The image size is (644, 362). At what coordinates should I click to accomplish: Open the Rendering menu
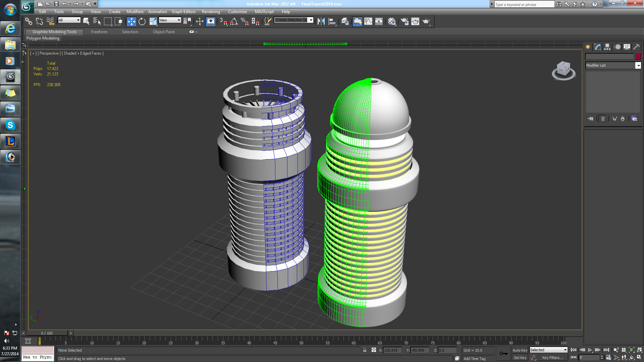(x=211, y=12)
